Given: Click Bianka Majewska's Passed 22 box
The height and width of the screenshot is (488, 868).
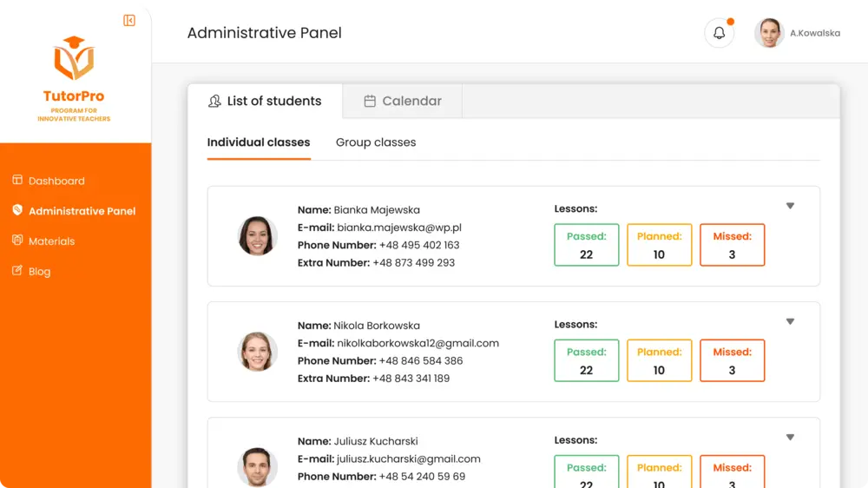Looking at the screenshot, I should [586, 245].
